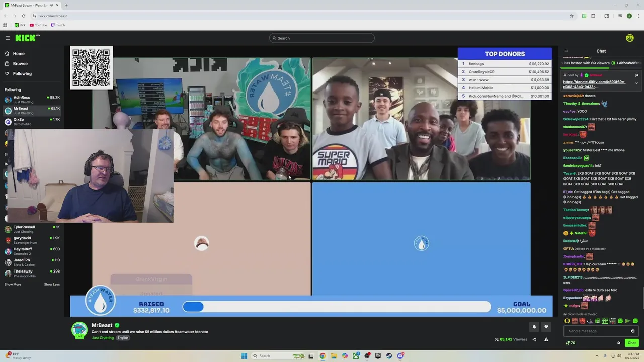Viewport: 644px width, 362px height.
Task: Expand the pinned message chevron
Action: coord(636,83)
